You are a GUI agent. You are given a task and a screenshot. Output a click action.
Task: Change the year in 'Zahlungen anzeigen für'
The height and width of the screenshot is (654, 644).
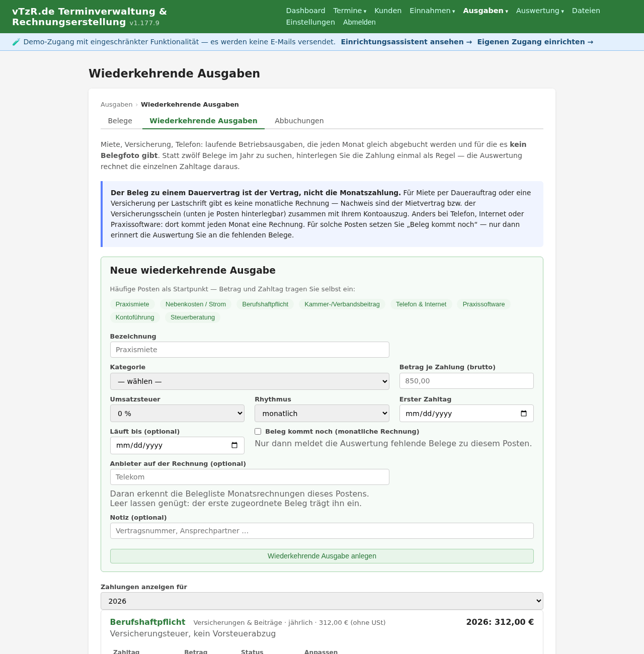322,601
